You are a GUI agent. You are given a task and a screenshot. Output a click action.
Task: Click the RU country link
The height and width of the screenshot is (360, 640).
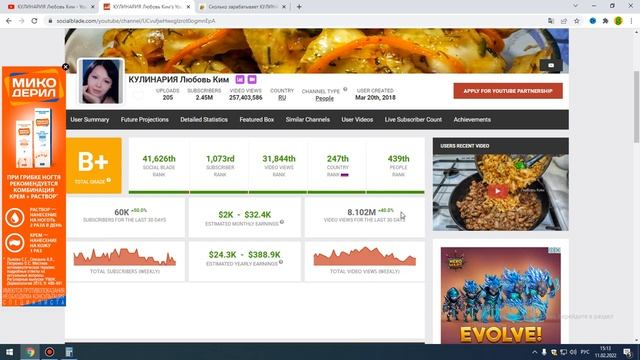pyautogui.click(x=282, y=98)
